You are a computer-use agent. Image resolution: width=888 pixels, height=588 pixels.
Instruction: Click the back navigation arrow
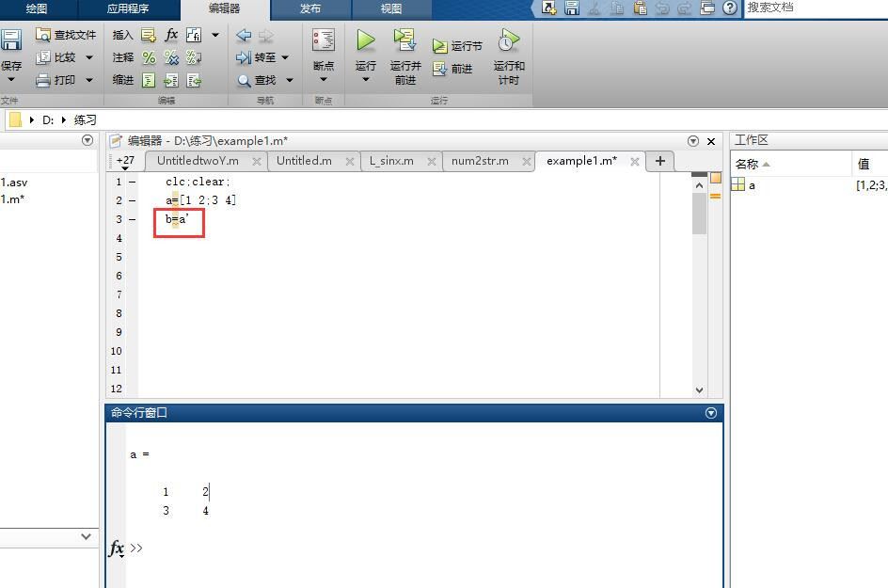click(244, 35)
